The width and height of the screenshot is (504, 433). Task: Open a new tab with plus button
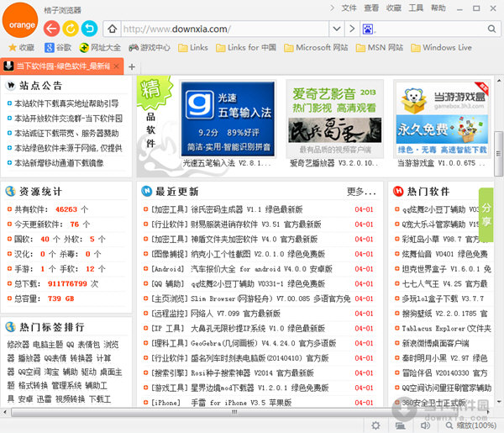point(132,66)
